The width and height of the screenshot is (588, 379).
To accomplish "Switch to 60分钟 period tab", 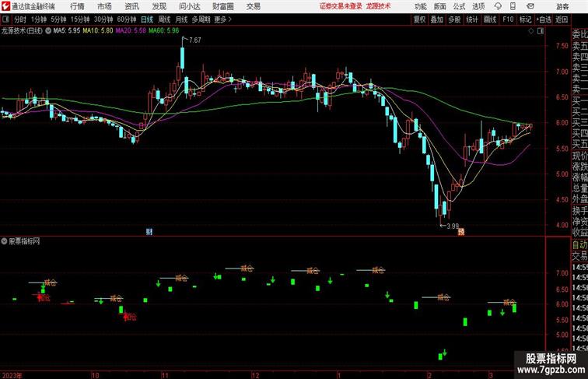I will 127,19.
